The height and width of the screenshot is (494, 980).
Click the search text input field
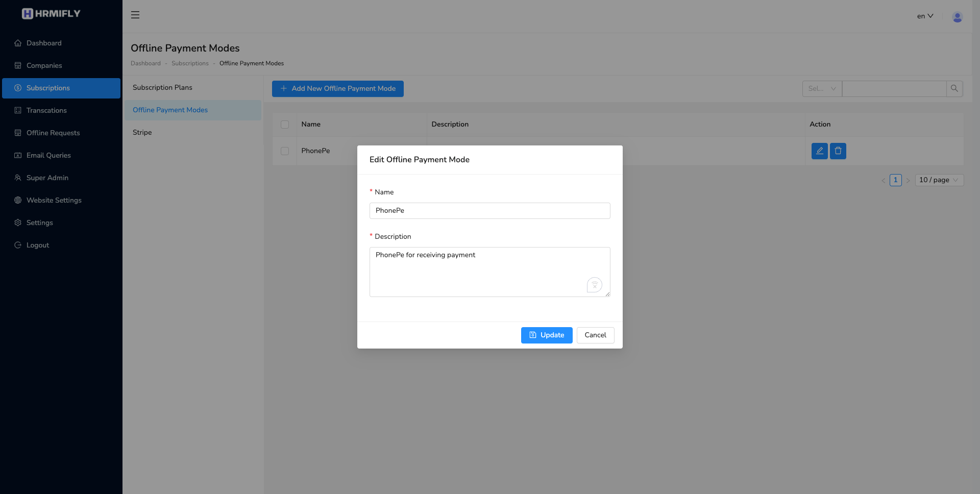pyautogui.click(x=894, y=88)
